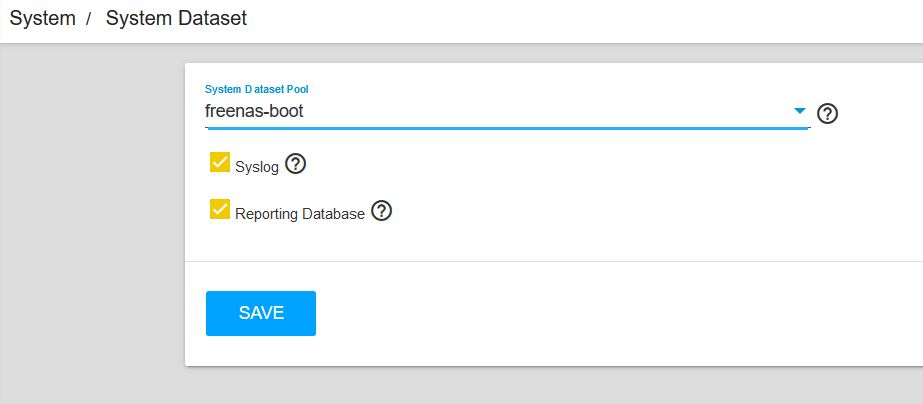The image size is (923, 404).
Task: Show the Reporting Database help icon
Action: tap(381, 211)
